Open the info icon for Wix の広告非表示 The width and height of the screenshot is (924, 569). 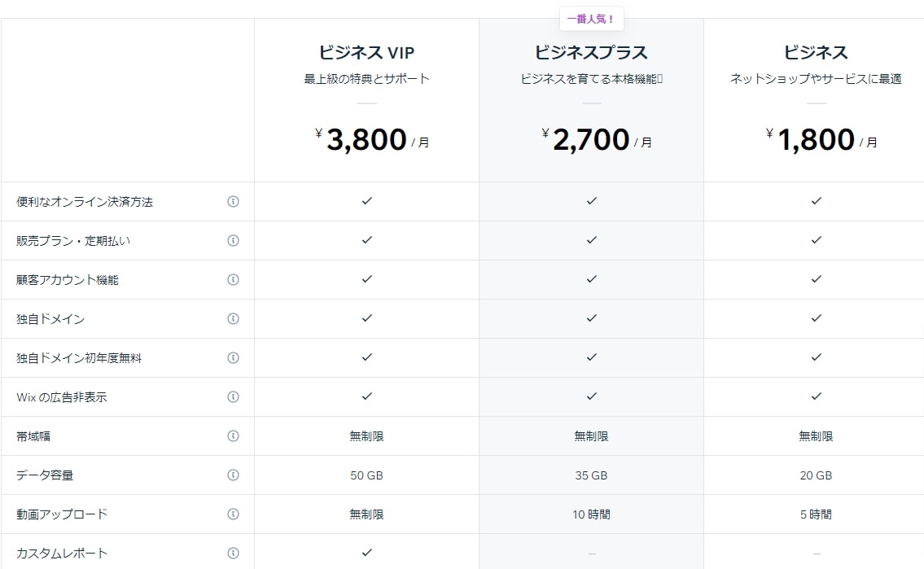coord(234,396)
